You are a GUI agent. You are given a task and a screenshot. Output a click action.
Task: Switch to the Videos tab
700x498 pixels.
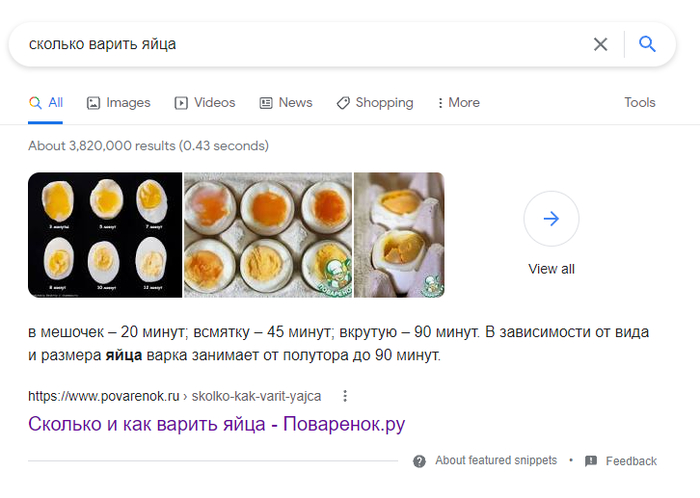tap(205, 103)
